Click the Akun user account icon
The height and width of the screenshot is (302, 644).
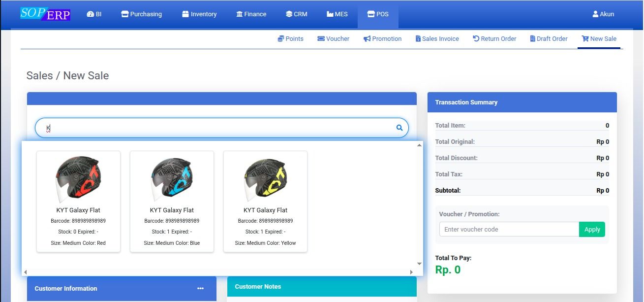tap(595, 14)
